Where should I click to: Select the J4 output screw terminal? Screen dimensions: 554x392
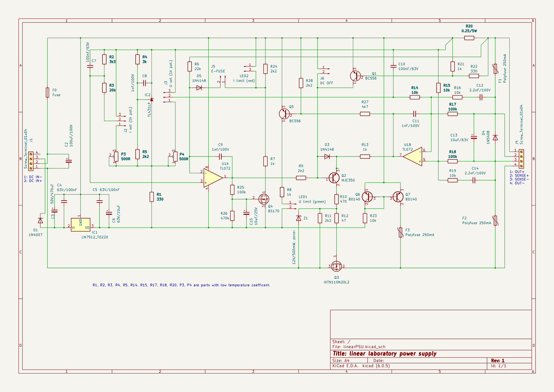[521, 159]
